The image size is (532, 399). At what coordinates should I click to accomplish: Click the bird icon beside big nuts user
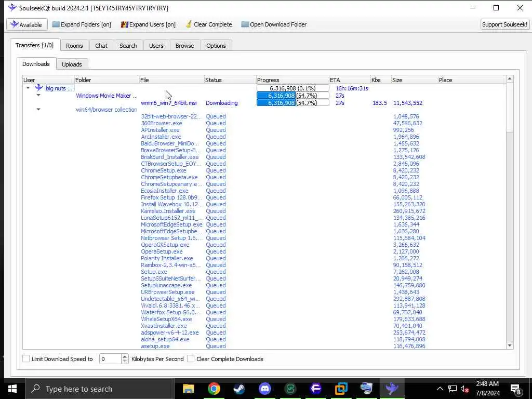coord(39,88)
